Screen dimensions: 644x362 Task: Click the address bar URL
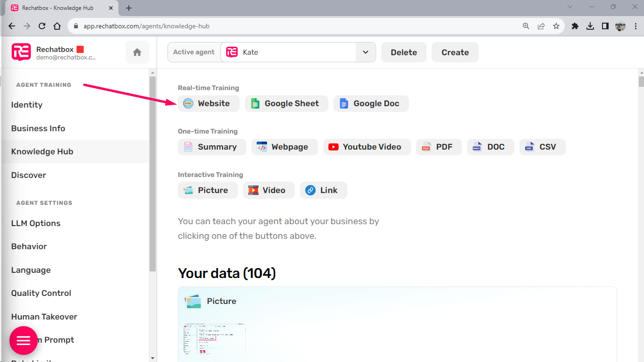(x=146, y=26)
